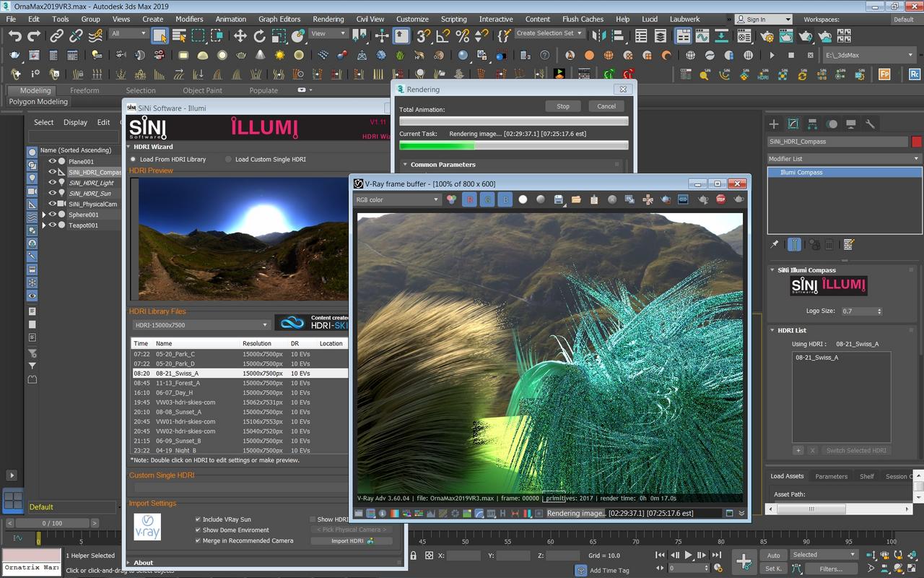Open the Modifier List dropdown
Screen dimensions: 924x578
click(845, 159)
